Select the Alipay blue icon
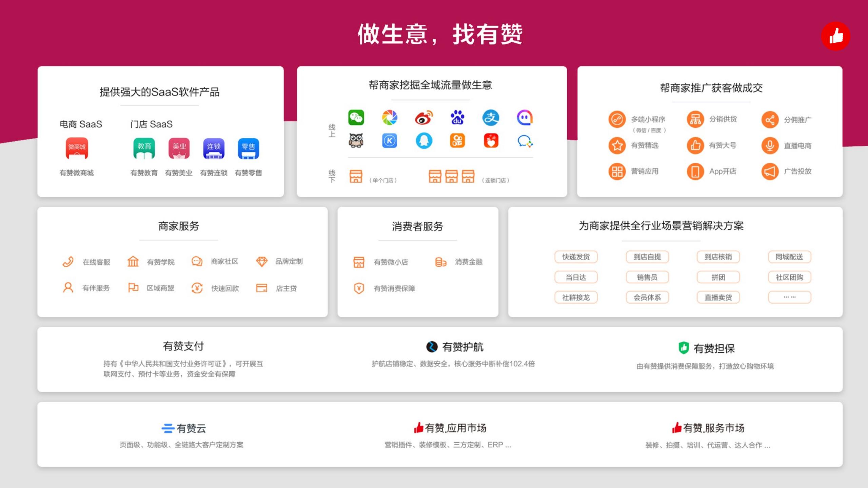Viewport: 868px width, 488px height. point(491,118)
